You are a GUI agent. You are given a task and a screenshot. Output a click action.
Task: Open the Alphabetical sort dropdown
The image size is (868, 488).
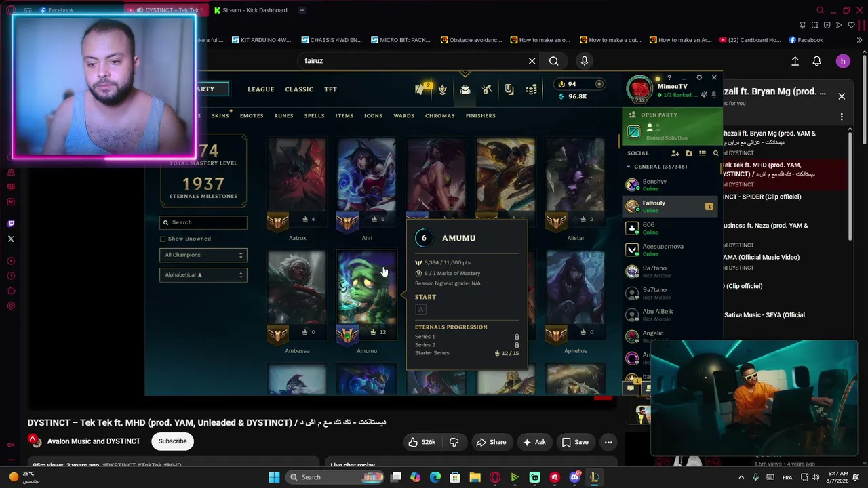203,274
